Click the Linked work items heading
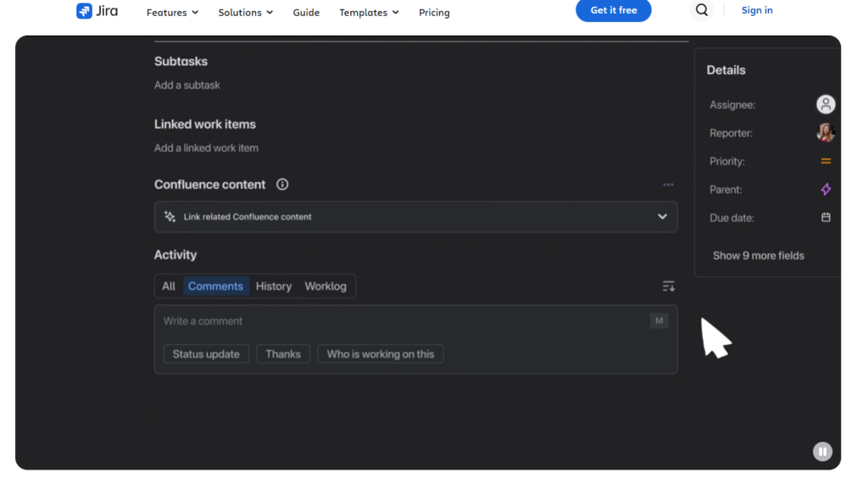 [x=205, y=124]
